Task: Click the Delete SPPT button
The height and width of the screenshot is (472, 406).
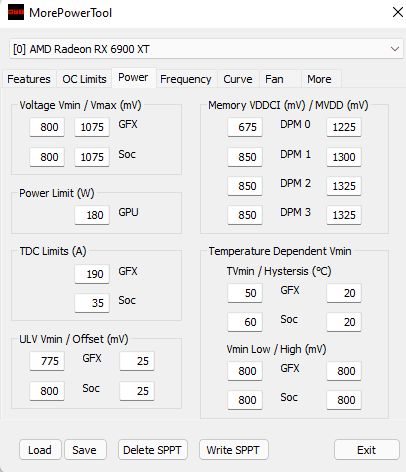Action: [x=152, y=450]
